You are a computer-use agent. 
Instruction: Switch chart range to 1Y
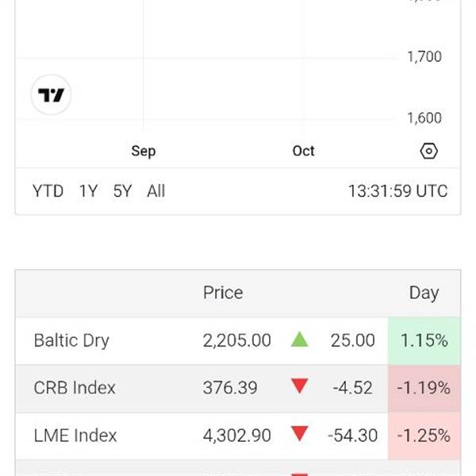88,191
